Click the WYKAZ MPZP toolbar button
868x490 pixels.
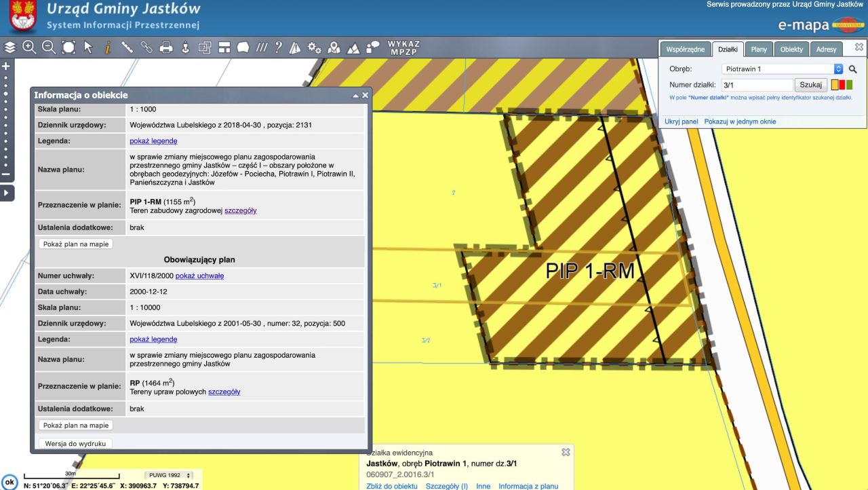pos(403,48)
